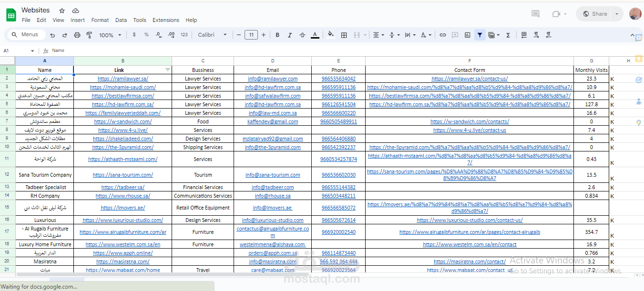Open text rotation dropdown
644x291 pixels.
(x=426, y=35)
